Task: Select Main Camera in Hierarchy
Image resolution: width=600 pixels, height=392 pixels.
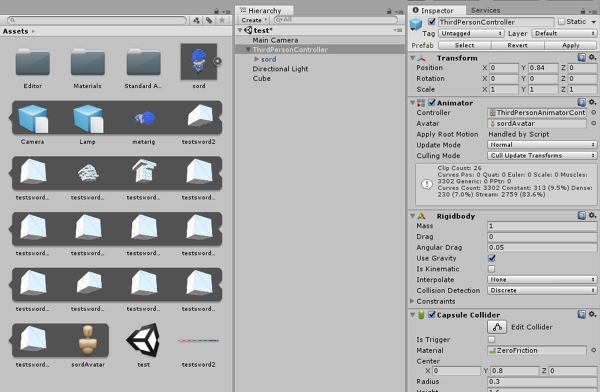Action: click(275, 40)
